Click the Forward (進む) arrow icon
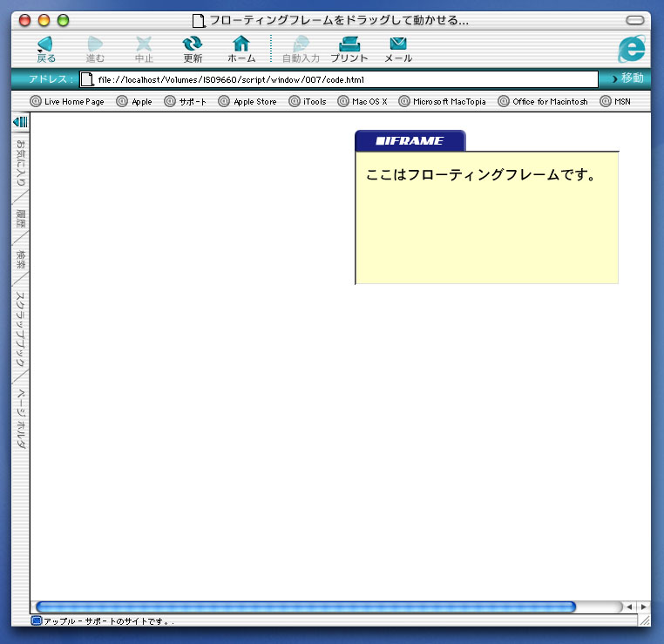Image resolution: width=664 pixels, height=644 pixels. [95, 44]
